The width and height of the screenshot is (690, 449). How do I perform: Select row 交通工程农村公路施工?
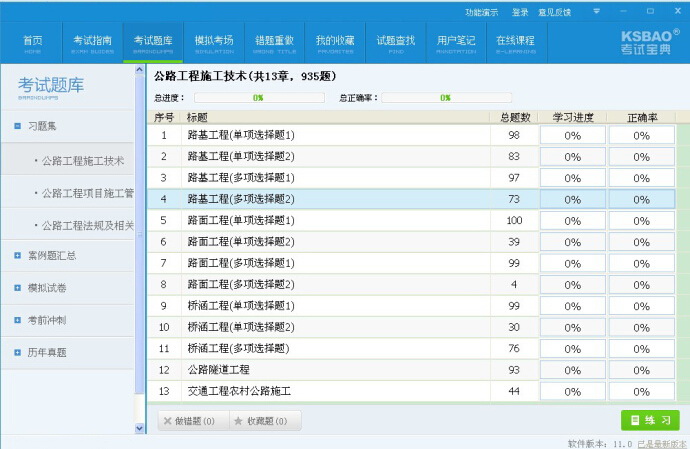[411, 391]
